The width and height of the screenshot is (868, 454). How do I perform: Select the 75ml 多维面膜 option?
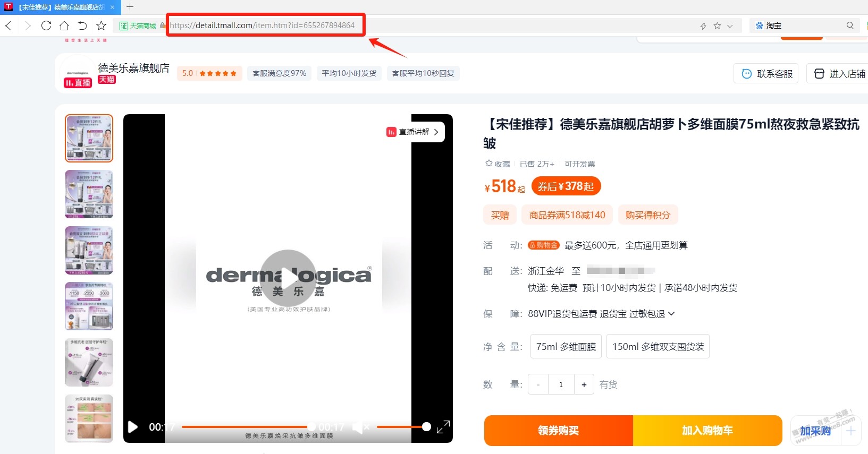point(566,346)
